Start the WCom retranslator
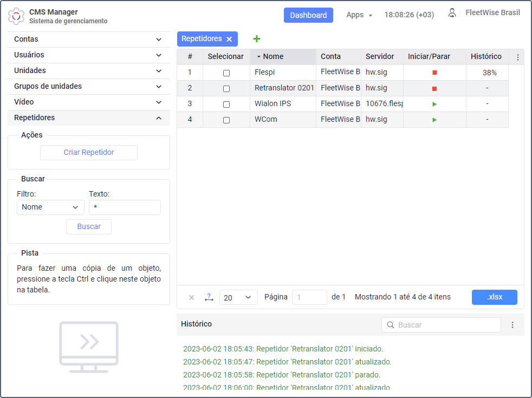The width and height of the screenshot is (532, 398). coord(434,120)
